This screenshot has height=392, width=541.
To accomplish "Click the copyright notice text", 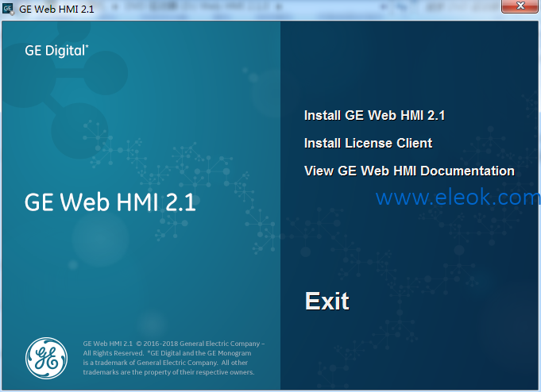I will [x=173, y=358].
